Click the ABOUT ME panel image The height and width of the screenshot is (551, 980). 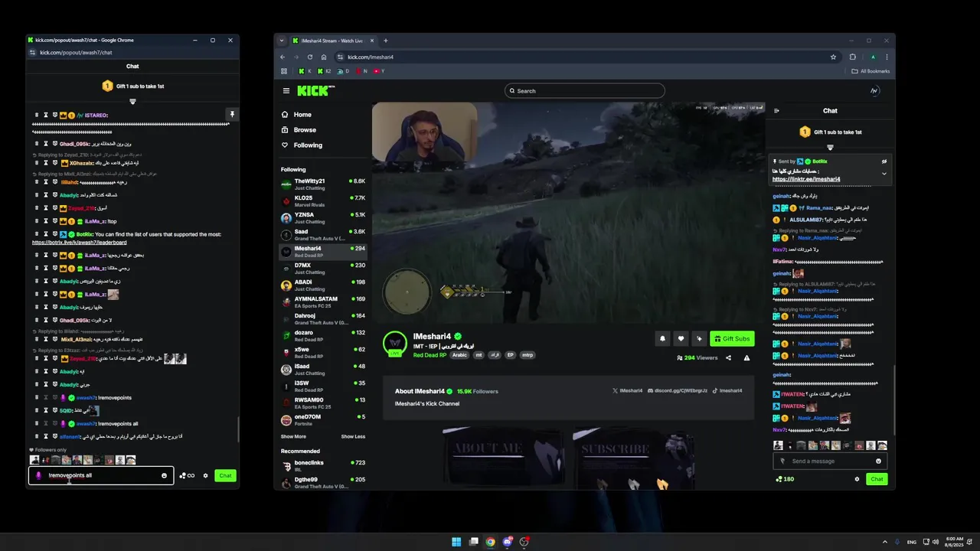502,456
